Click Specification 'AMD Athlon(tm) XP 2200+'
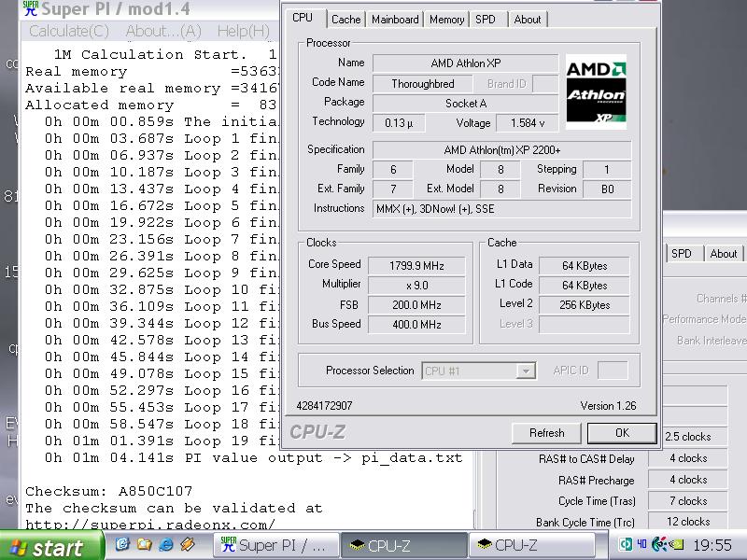Screen dimensions: 747x560 tap(501, 150)
